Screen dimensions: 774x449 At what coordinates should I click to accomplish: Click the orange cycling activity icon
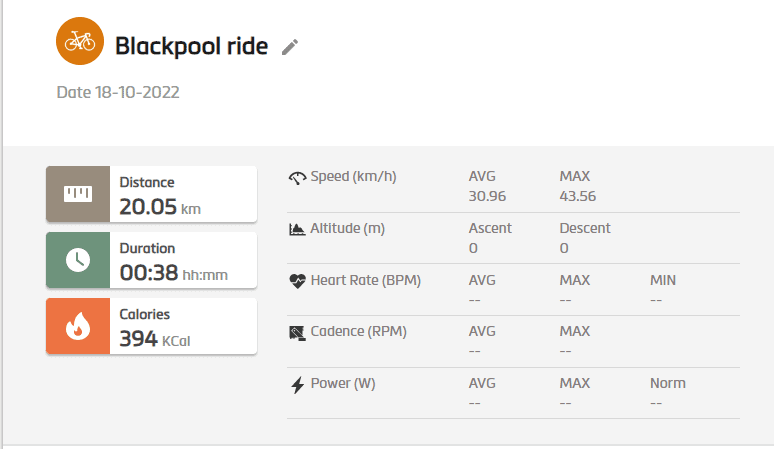click(x=80, y=42)
